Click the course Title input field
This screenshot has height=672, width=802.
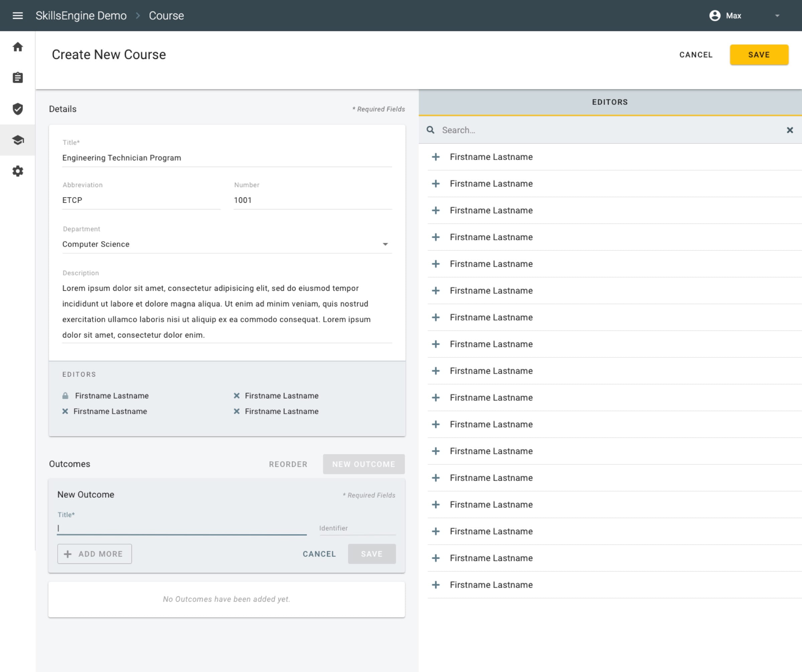[227, 158]
